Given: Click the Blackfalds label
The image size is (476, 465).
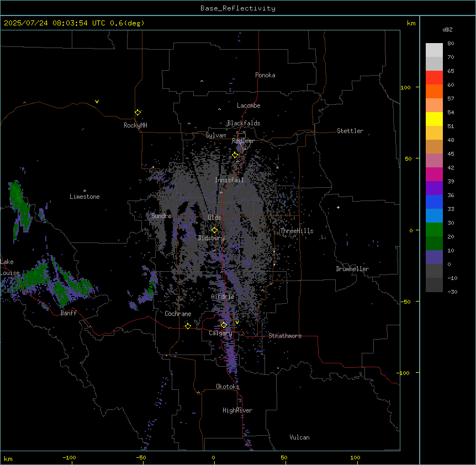Looking at the screenshot, I should tap(244, 123).
